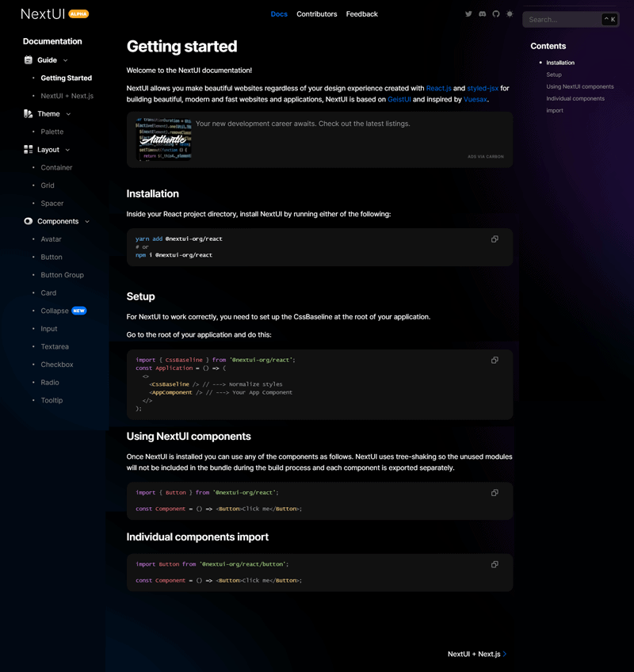Follow the GeistUI link
Image resolution: width=634 pixels, height=672 pixels.
pos(399,99)
